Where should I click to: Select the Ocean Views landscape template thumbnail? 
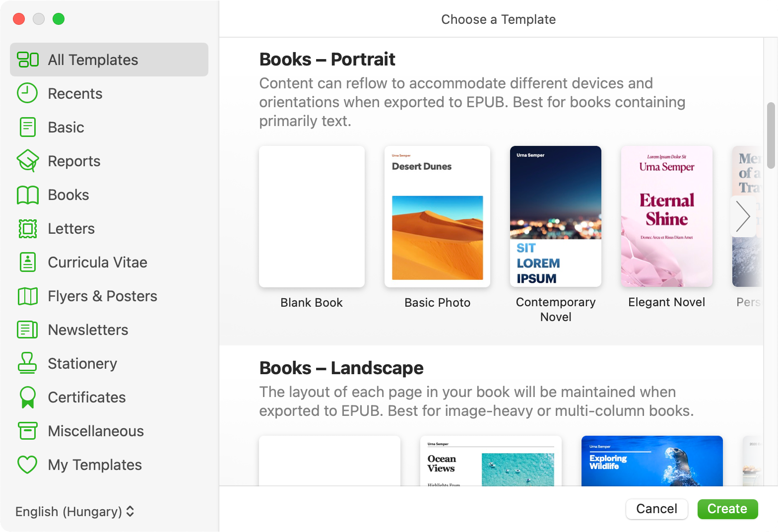tap(491, 461)
